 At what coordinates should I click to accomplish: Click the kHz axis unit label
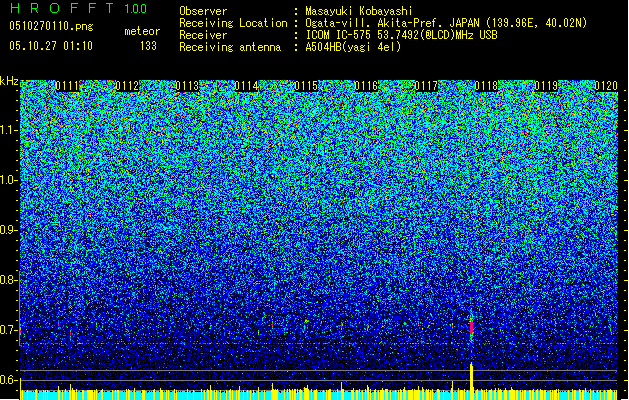(x=9, y=81)
